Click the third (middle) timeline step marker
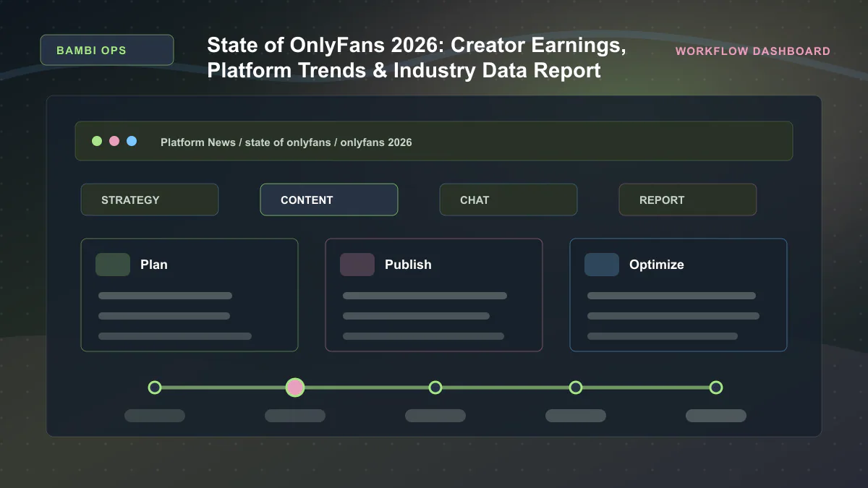Screen dimensions: 868x488 tap(435, 388)
